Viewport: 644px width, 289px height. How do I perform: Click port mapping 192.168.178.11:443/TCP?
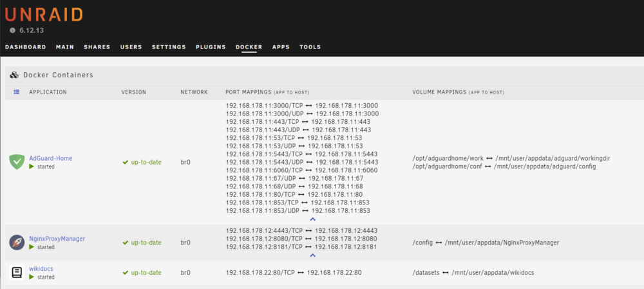pyautogui.click(x=298, y=122)
